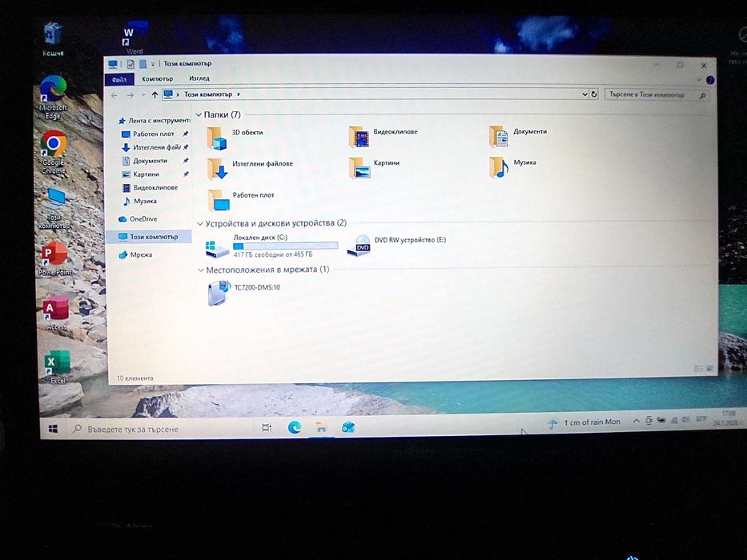Change the keyboard input language indicator
747x560 pixels.
coord(701,419)
